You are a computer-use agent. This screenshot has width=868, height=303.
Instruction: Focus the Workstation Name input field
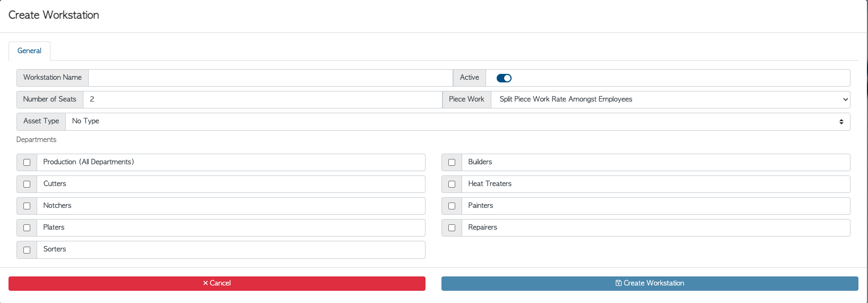pos(270,78)
